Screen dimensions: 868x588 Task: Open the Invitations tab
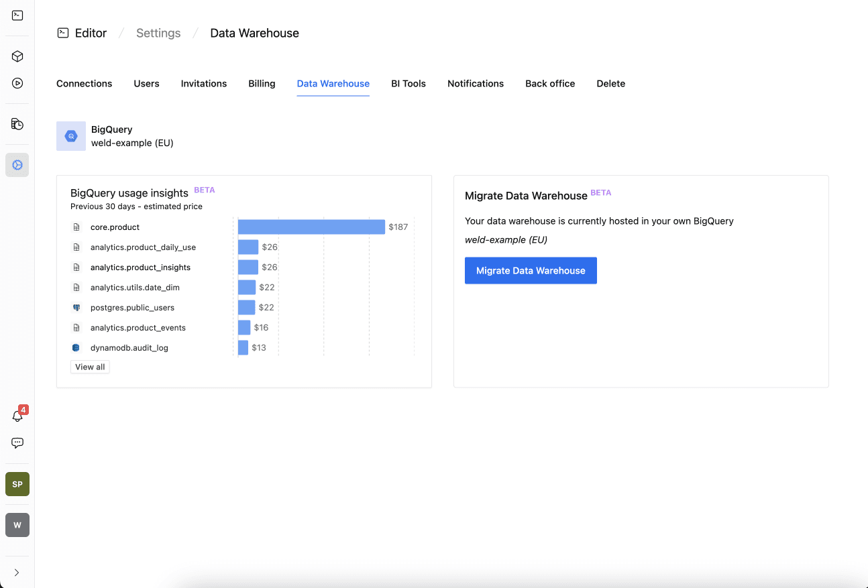pyautogui.click(x=204, y=84)
